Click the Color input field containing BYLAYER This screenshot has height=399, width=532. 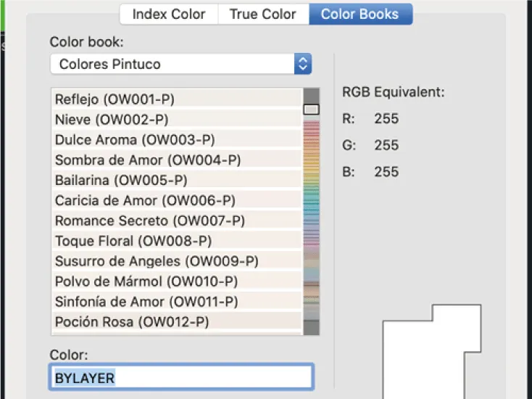click(182, 377)
